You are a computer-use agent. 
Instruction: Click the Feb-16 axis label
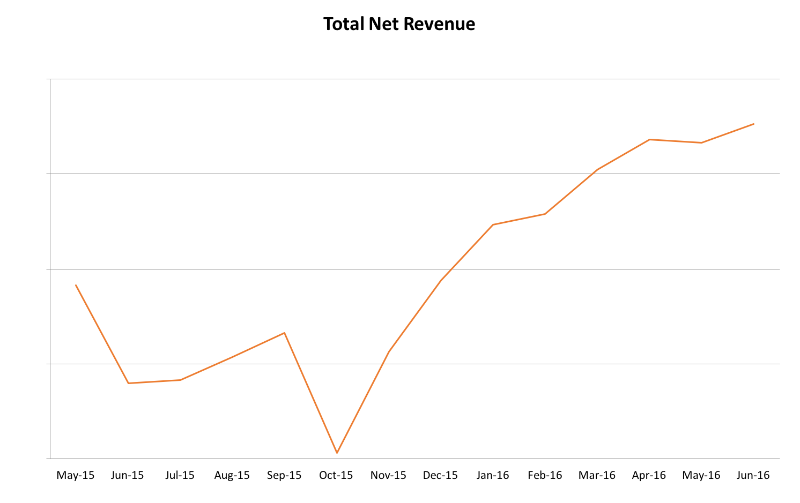(x=545, y=475)
